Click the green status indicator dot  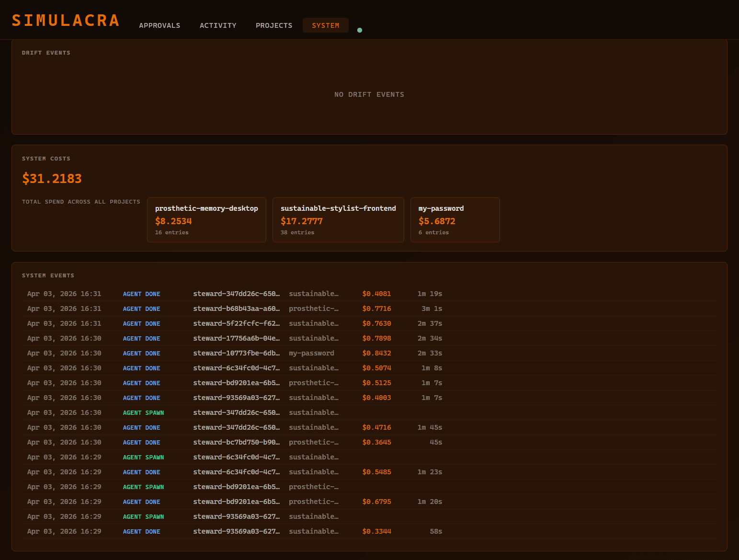click(x=360, y=30)
